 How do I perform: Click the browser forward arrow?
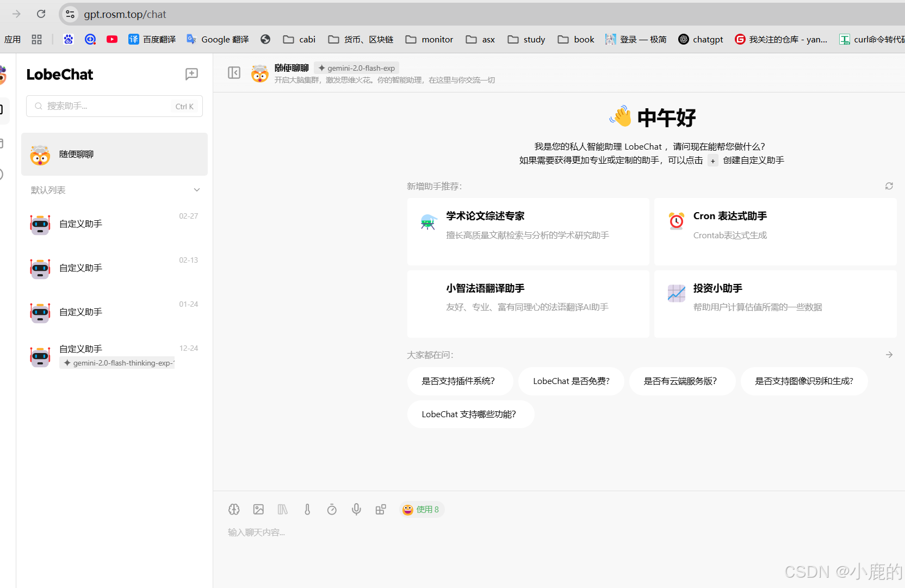(x=16, y=14)
